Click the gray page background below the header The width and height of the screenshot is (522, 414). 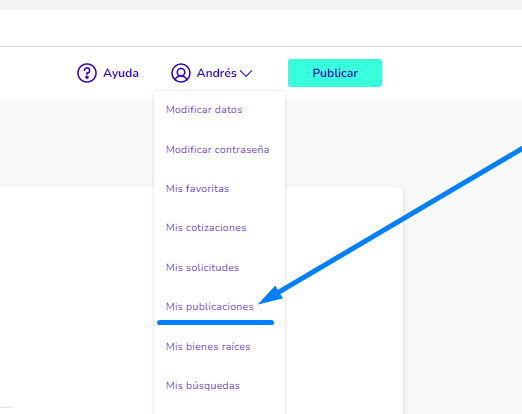tap(77, 143)
